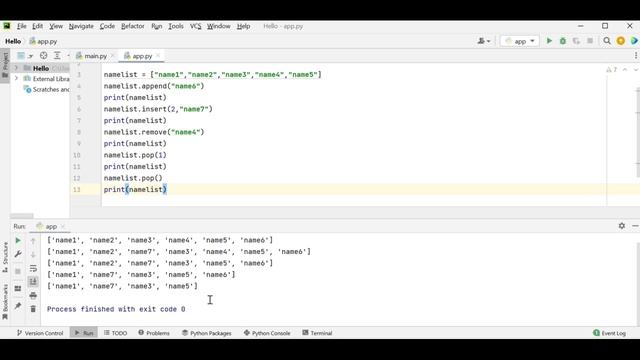Image resolution: width=640 pixels, height=360 pixels.
Task: Open the Code menu
Action: point(107,26)
